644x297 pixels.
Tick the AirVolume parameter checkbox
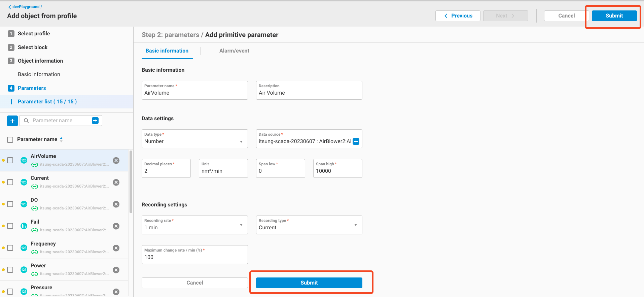tap(10, 161)
